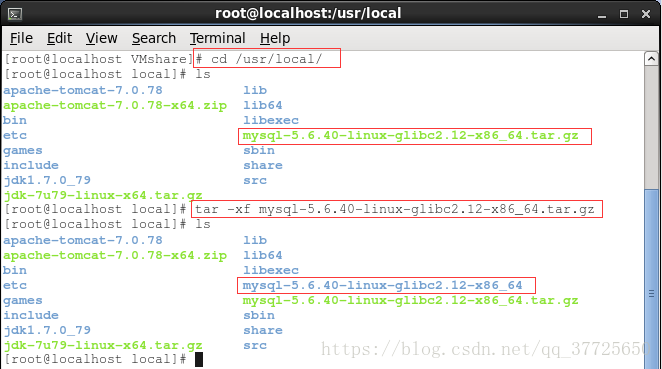Click 'jdk-7u79-linux-x64.tar.gz' in the second listing
662x369 pixels.
point(103,345)
